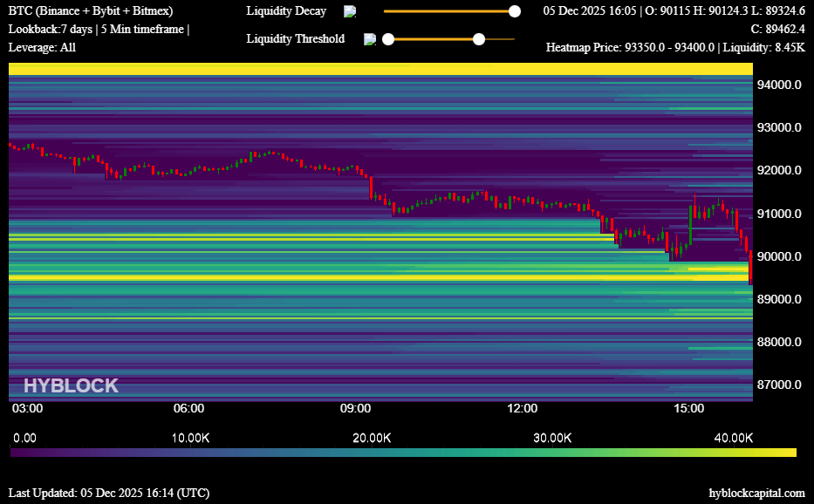The image size is (814, 504).
Task: Select the 15:00 time axis label
Action: point(688,408)
